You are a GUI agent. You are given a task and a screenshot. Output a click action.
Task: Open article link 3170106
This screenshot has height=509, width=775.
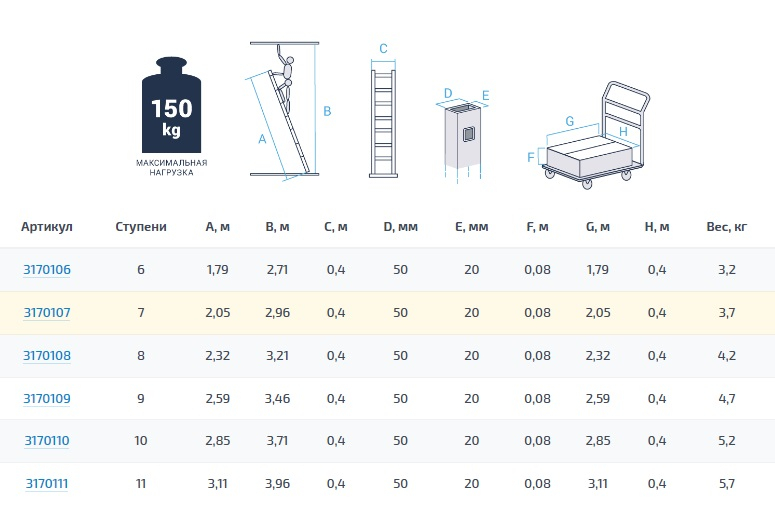point(47,270)
